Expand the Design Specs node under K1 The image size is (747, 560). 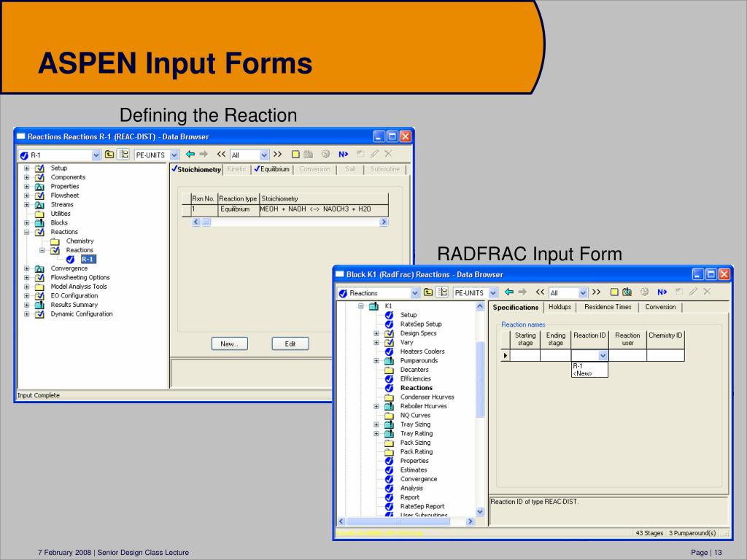point(376,333)
